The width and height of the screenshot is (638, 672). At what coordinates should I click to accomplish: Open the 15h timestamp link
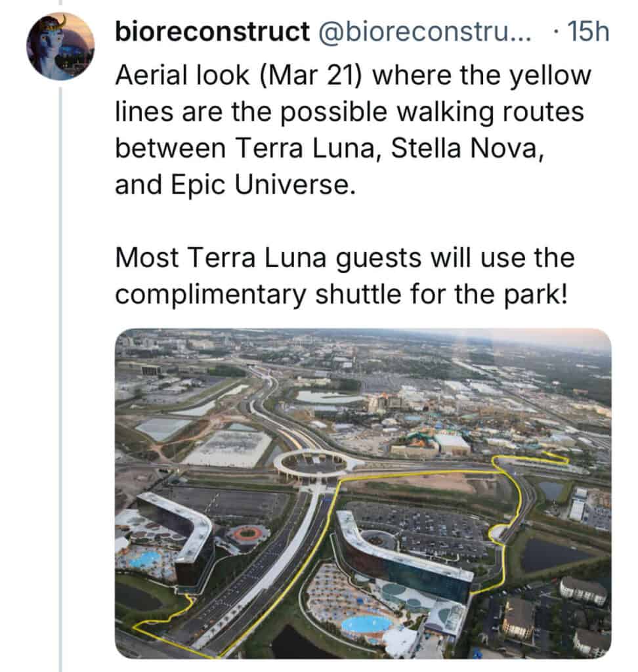coord(588,32)
